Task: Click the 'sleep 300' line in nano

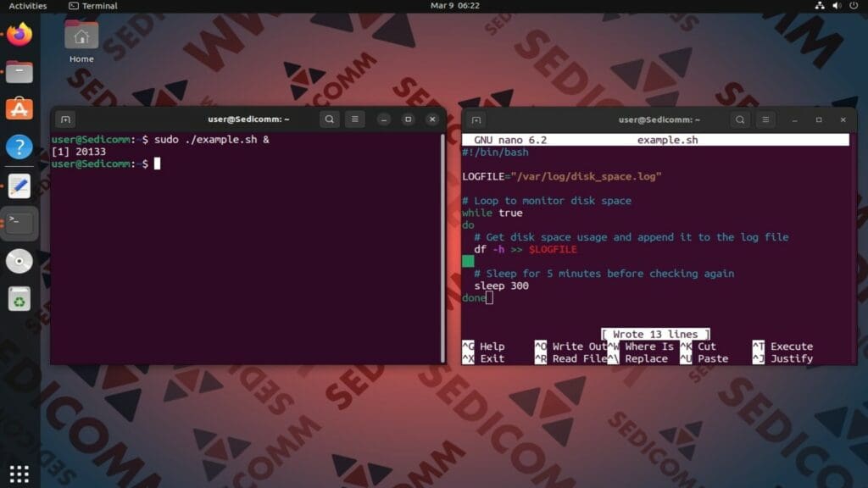Action: [502, 286]
